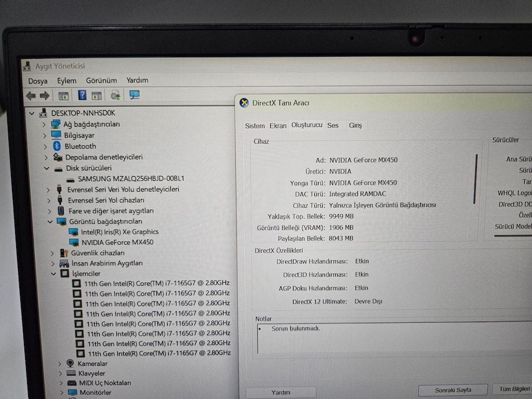This screenshot has width=532, height=399.
Task: Expand Ağ bağdaştırıcıları category
Action: (44, 125)
